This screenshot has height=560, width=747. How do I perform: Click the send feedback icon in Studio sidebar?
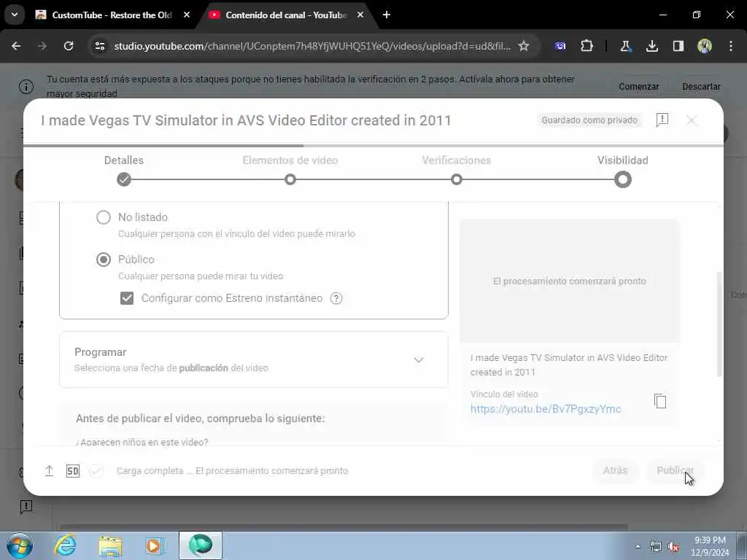[x=26, y=507]
